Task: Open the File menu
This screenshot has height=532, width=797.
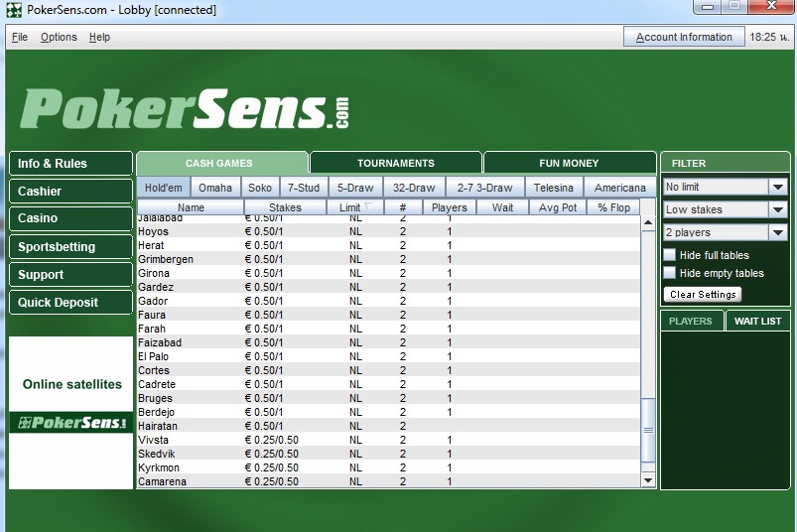Action: (20, 37)
